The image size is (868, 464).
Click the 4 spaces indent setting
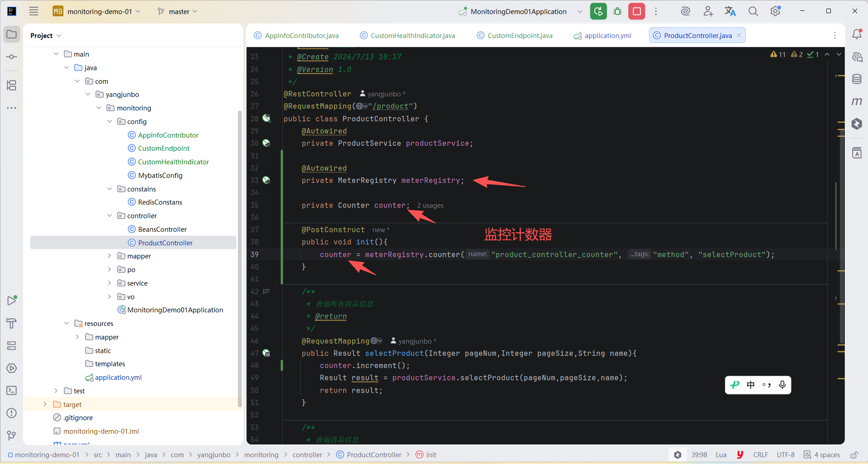pyautogui.click(x=822, y=455)
